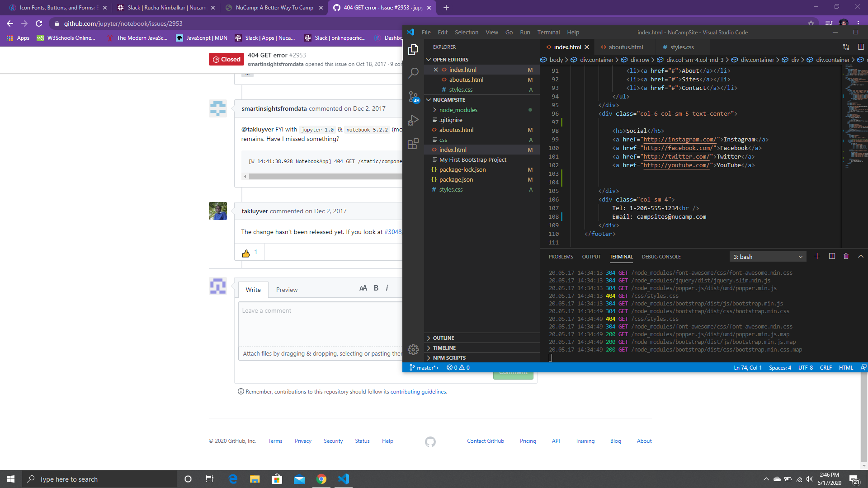Viewport: 868px width, 488px height.
Task: Click the Type here to search box
Action: point(99,479)
